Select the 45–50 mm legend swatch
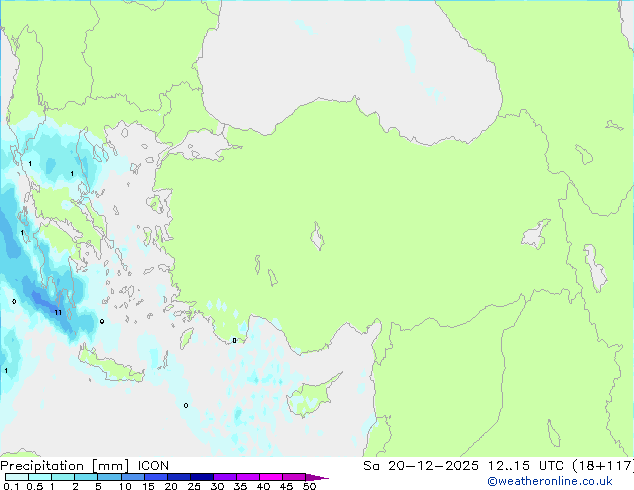 click(294, 477)
